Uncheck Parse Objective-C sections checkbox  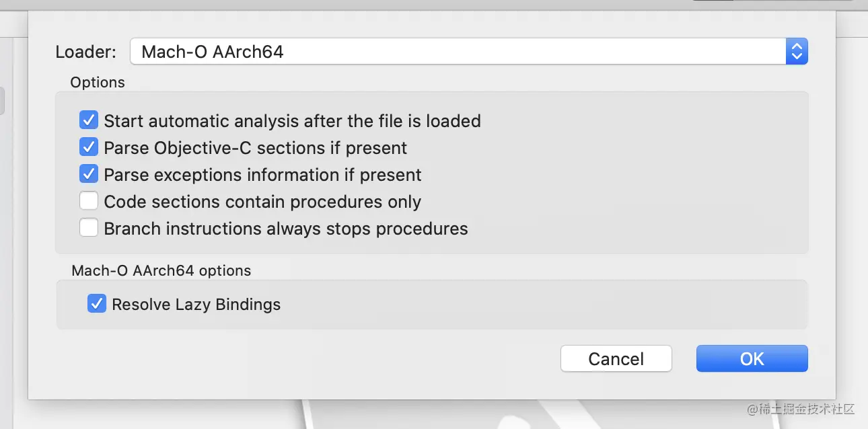coord(89,147)
